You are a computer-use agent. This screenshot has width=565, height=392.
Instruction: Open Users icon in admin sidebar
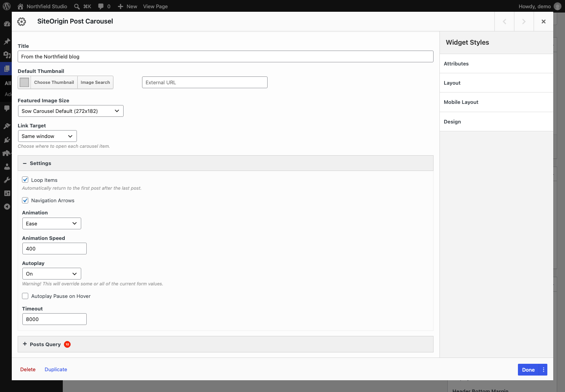tap(7, 166)
